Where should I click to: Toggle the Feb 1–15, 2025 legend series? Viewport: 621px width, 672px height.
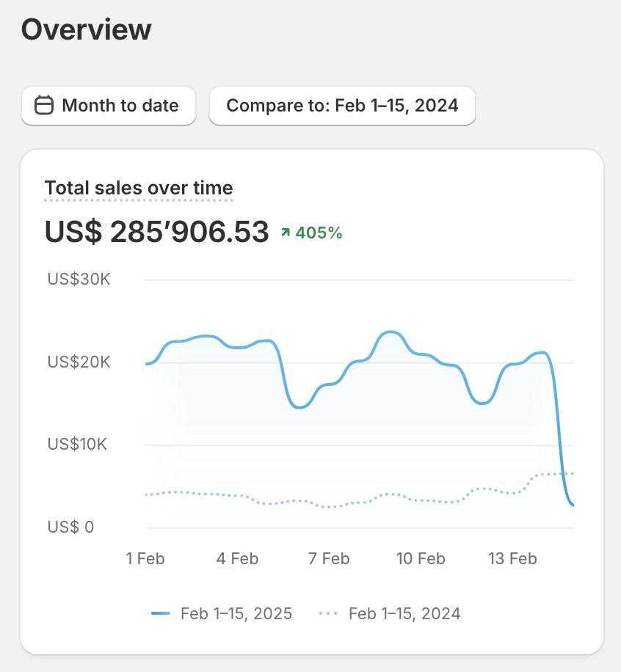tap(222, 614)
